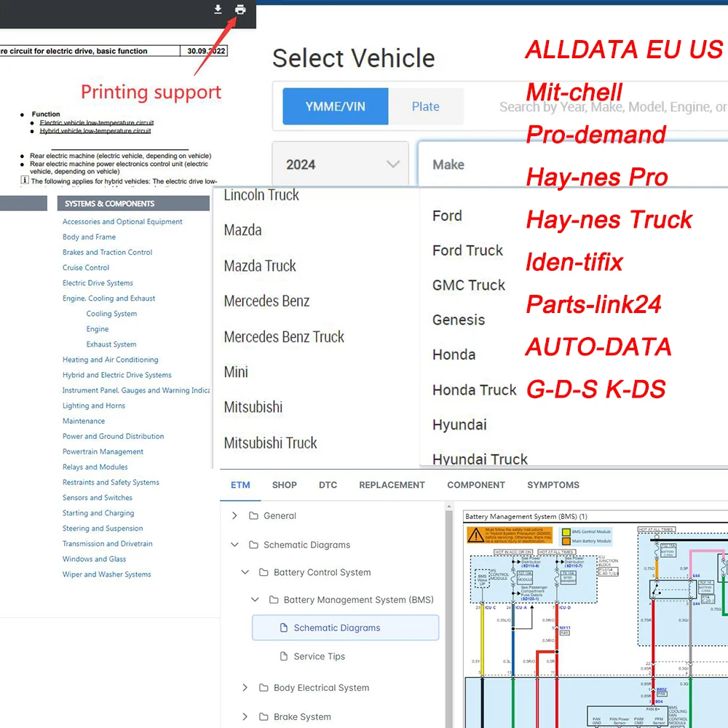Click the Schematic Diagrams top-level folder icon
This screenshot has height=728, width=728.
click(253, 545)
